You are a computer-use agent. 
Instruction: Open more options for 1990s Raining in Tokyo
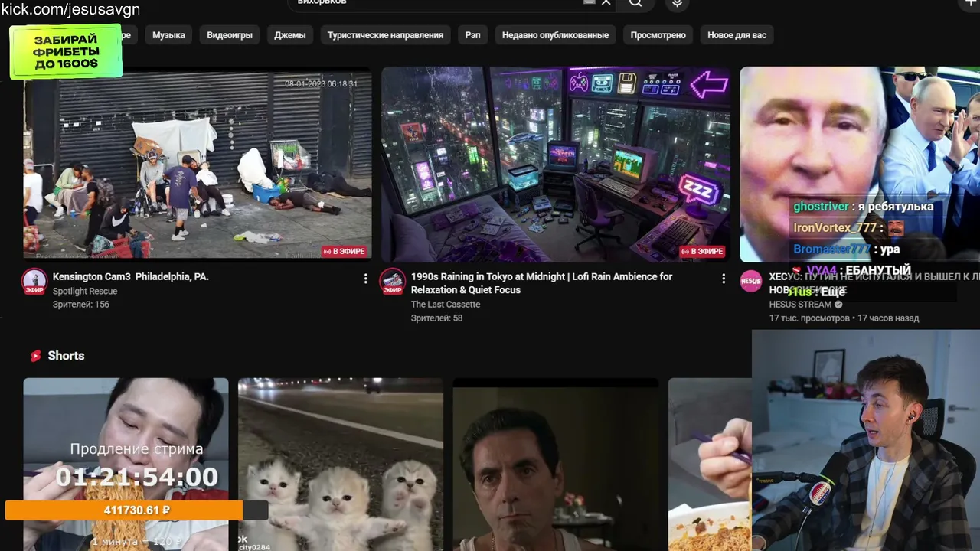click(x=724, y=279)
